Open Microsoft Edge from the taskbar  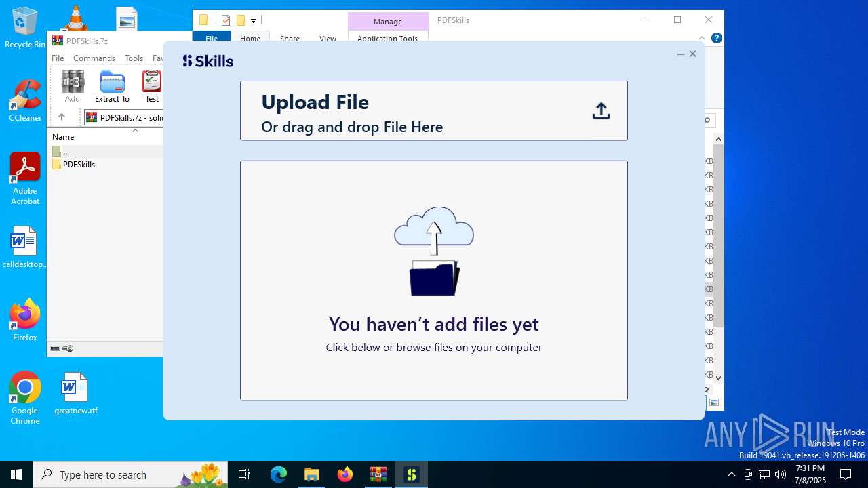point(279,474)
